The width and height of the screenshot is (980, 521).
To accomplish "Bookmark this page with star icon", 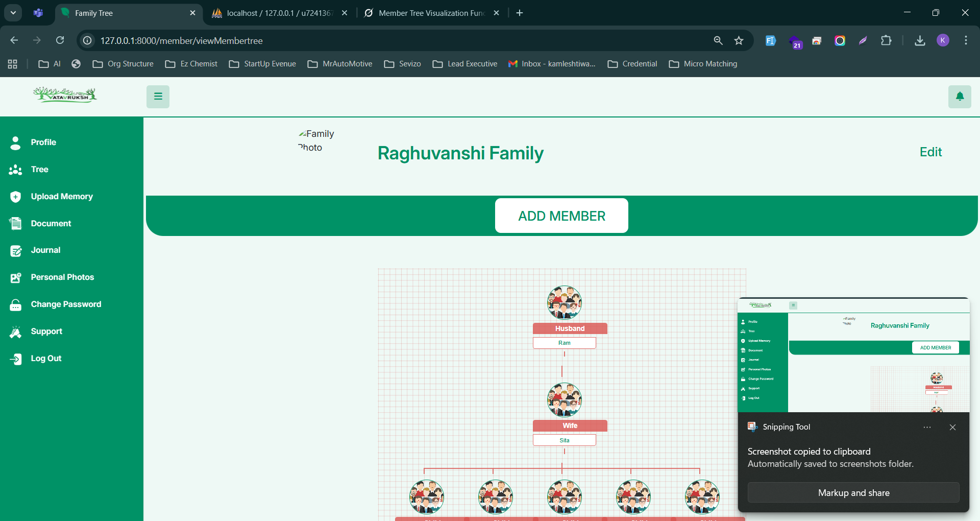I will (739, 41).
